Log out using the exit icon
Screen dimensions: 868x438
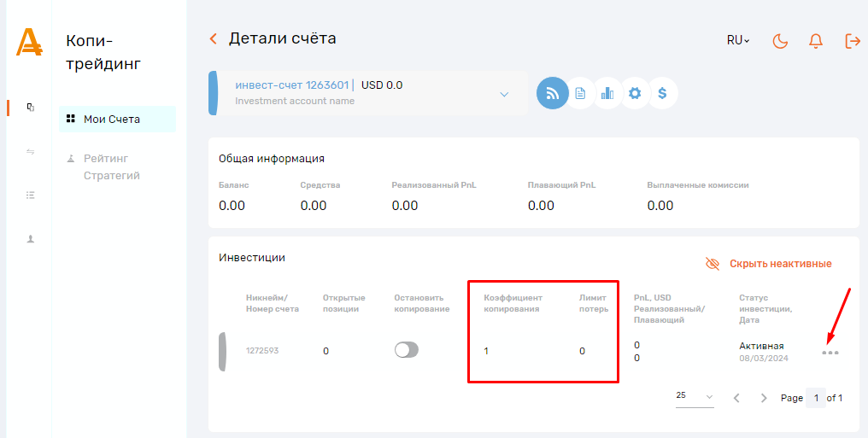click(852, 41)
